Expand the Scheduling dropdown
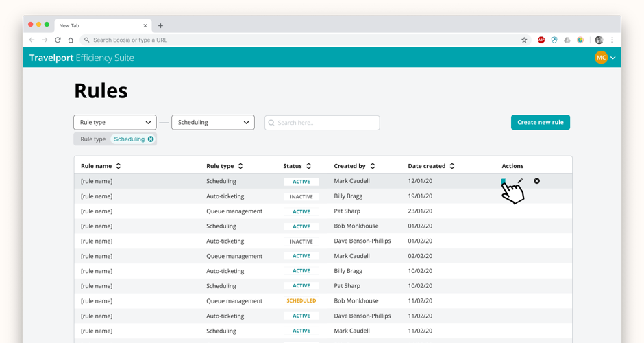 click(213, 123)
